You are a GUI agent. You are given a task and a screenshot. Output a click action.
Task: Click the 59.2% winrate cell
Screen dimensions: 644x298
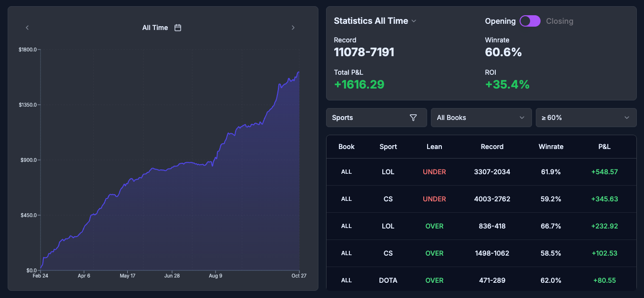(x=551, y=199)
